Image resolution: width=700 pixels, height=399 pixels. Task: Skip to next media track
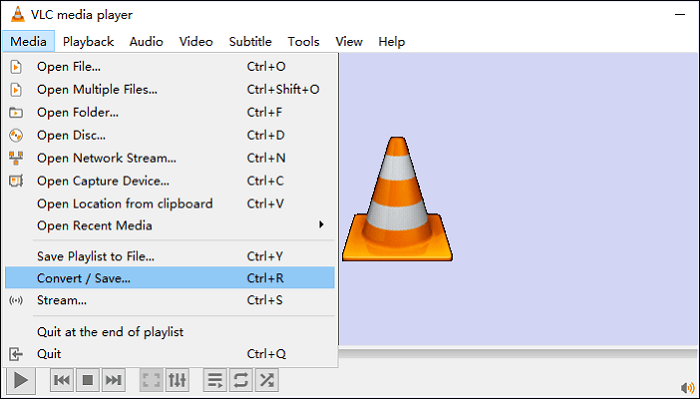[x=113, y=380]
